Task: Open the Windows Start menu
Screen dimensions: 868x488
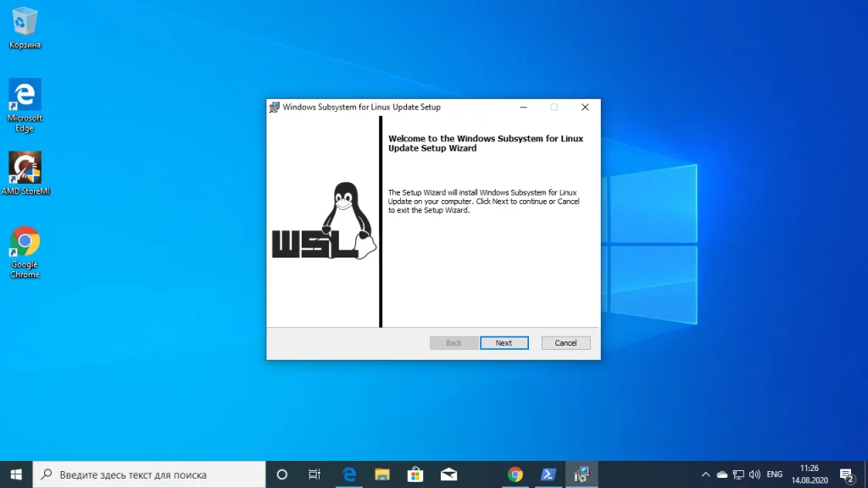Action: point(16,474)
